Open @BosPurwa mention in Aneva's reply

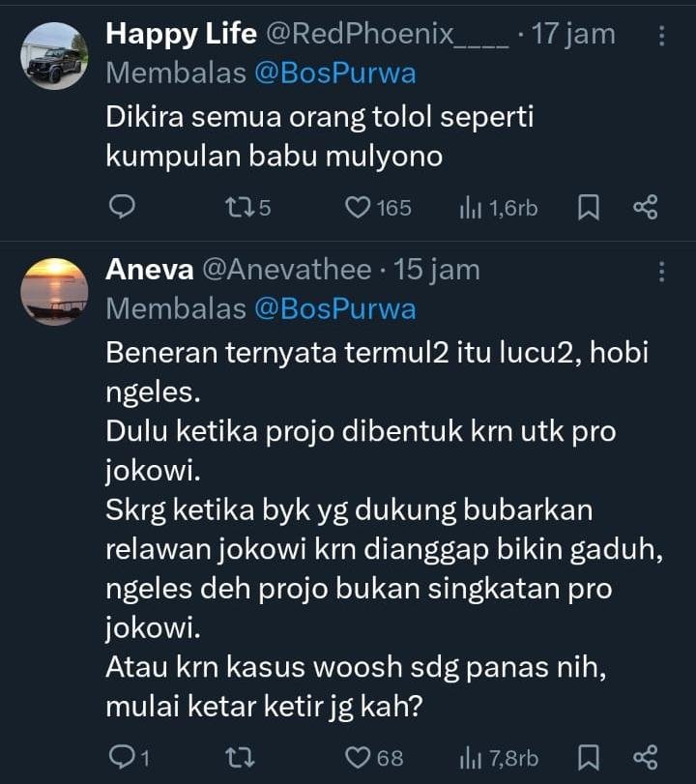pyautogui.click(x=335, y=308)
